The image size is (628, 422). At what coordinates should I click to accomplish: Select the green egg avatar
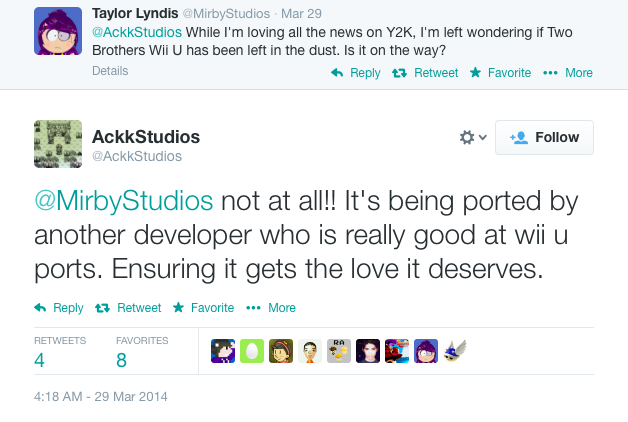coord(252,351)
